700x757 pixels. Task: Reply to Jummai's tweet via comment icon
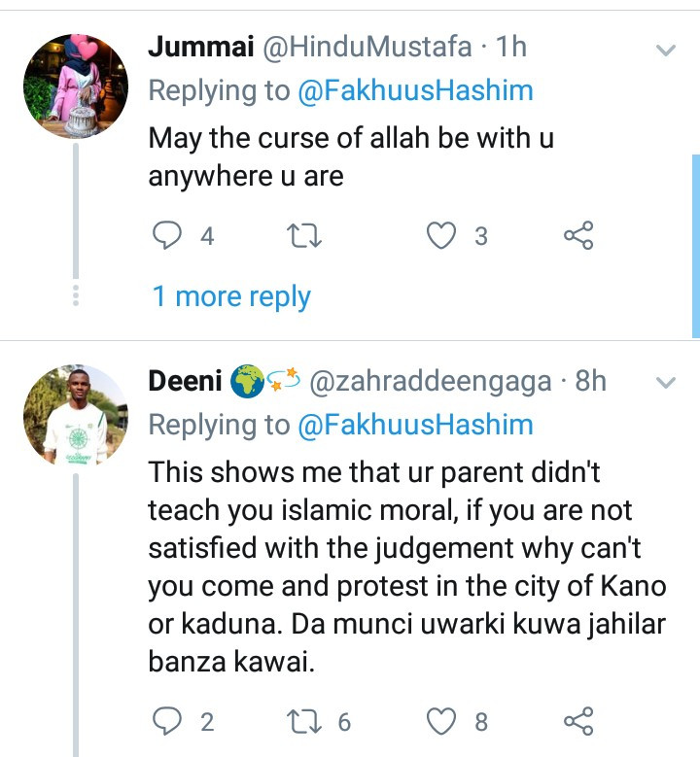click(x=169, y=235)
